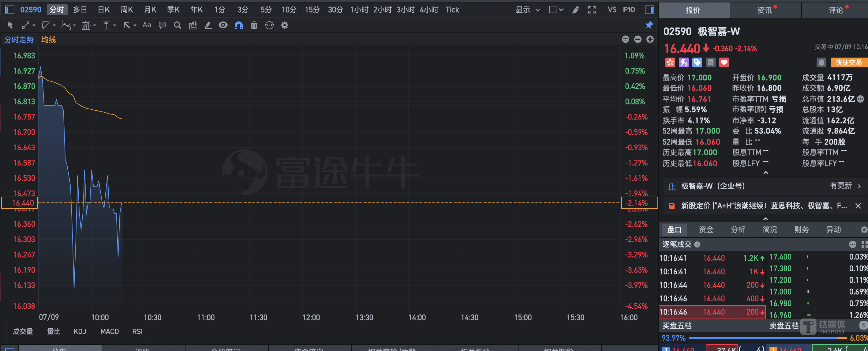Toggle the magnet snap tool
This screenshot has height=351, width=868.
pos(238,25)
